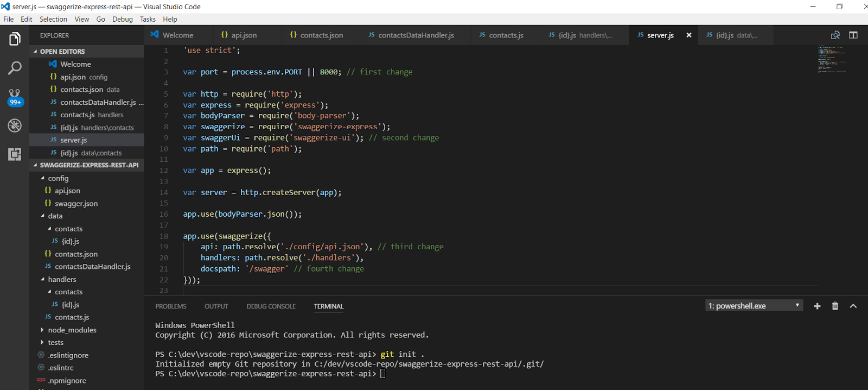
Task: Click the VS Code logo in title bar
Action: 5,7
